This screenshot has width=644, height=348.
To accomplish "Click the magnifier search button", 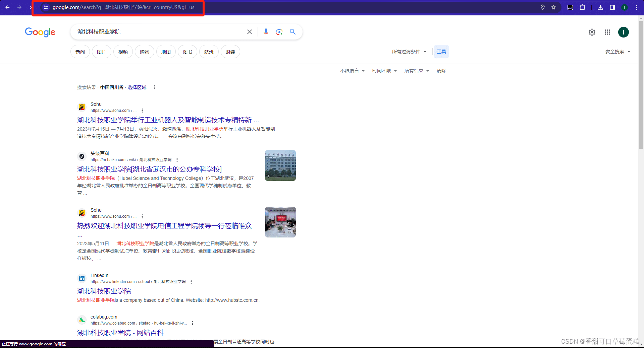I will click(x=293, y=32).
